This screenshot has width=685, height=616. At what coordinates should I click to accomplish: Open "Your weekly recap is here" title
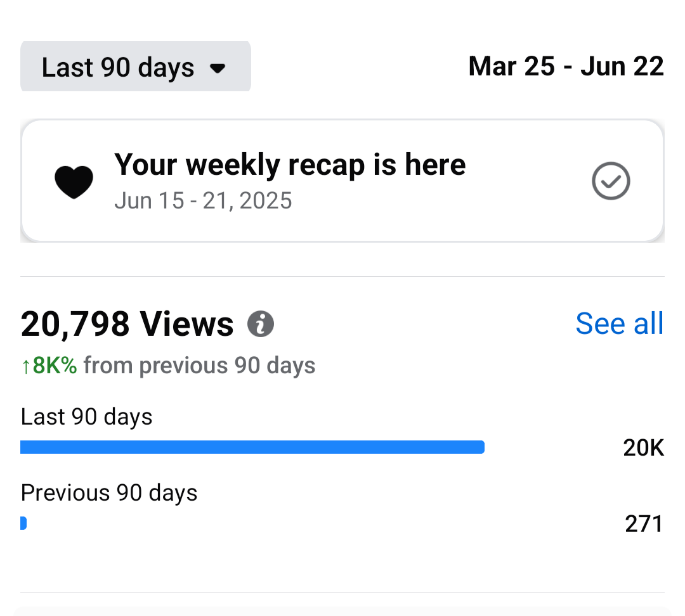(x=290, y=165)
